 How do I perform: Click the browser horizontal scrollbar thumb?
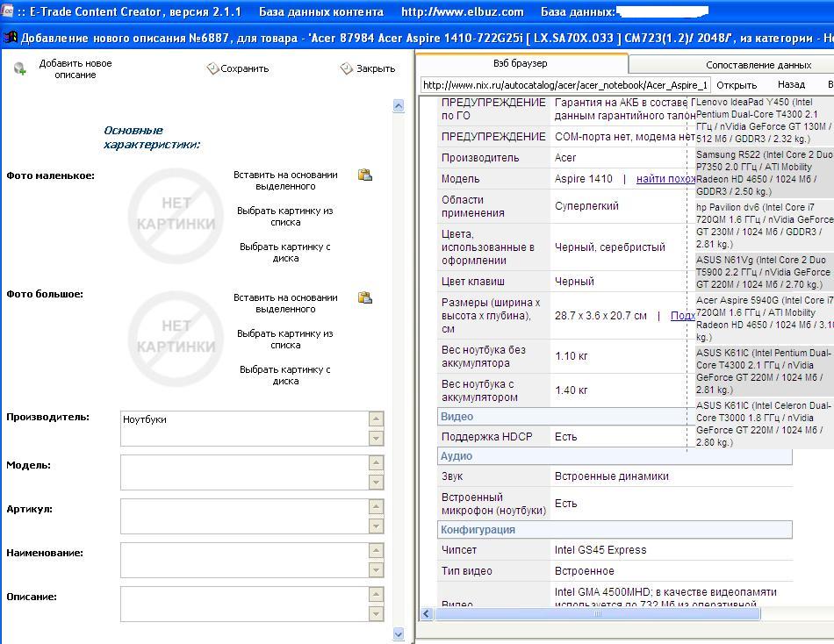(x=597, y=613)
